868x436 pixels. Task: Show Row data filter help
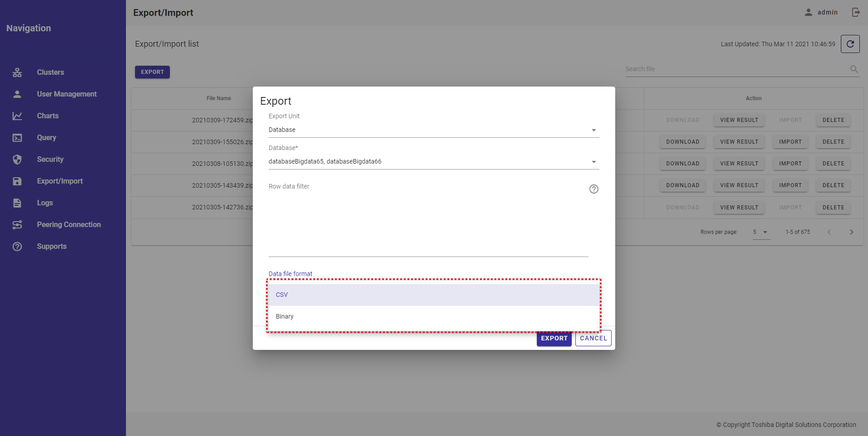point(593,189)
